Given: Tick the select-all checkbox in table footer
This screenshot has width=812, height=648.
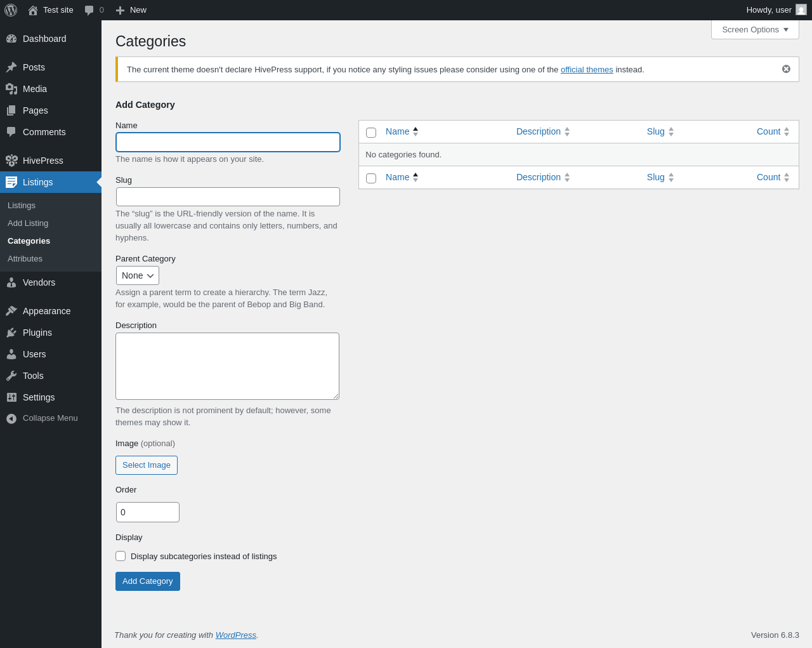Looking at the screenshot, I should point(371,178).
